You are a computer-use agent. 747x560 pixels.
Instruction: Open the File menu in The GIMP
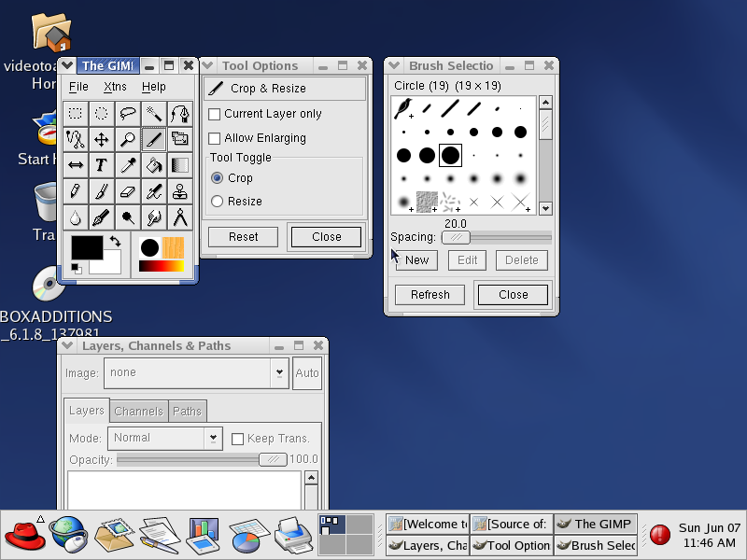(x=78, y=87)
